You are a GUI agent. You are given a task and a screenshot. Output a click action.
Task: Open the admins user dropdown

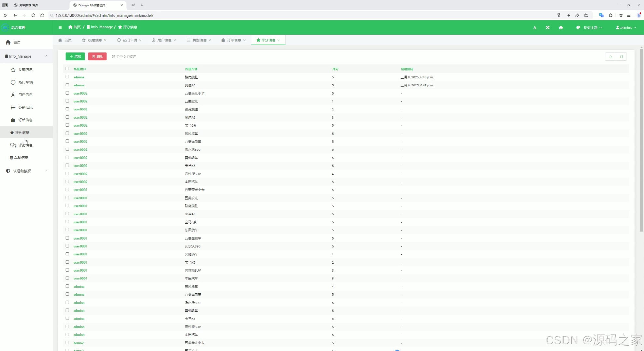(x=626, y=28)
